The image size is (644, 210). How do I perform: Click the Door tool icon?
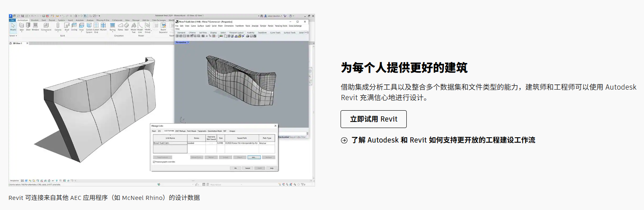28,26
